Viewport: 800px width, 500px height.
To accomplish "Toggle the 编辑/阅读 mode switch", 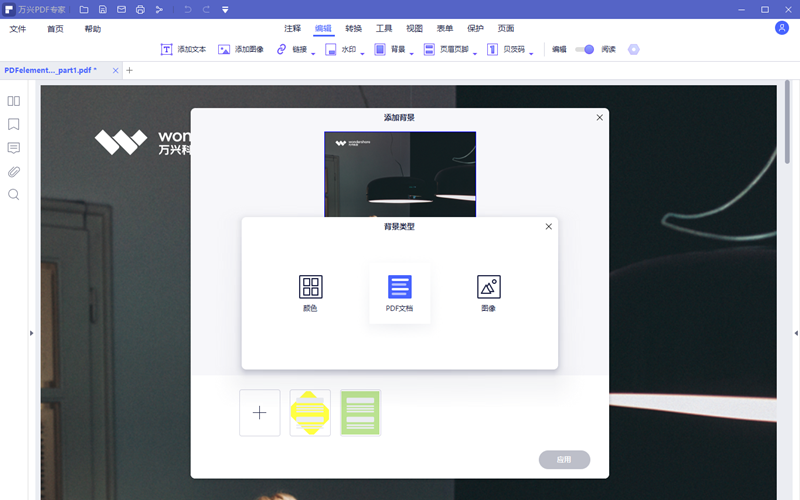I will (585, 49).
